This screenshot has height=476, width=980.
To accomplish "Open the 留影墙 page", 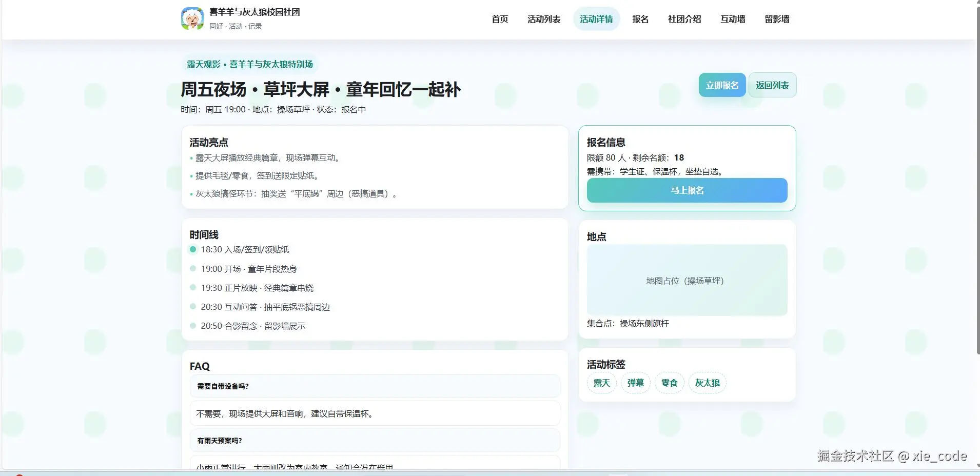I will pyautogui.click(x=776, y=19).
